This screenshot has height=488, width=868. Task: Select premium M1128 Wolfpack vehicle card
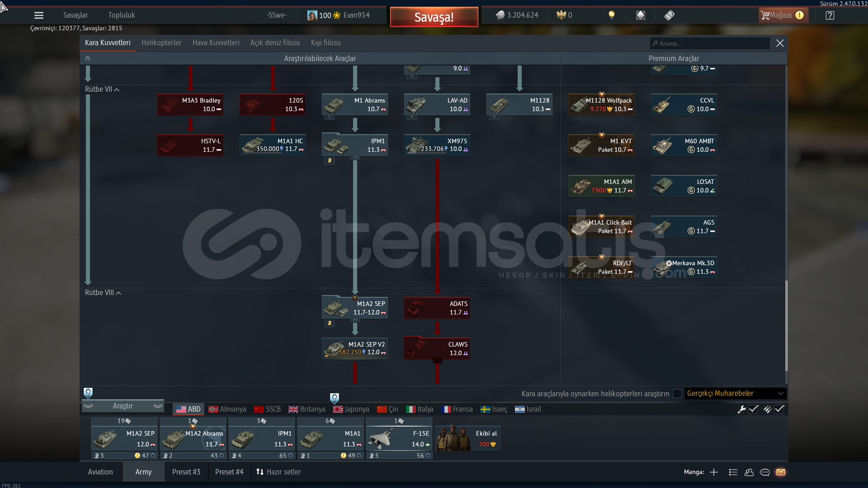pyautogui.click(x=602, y=104)
